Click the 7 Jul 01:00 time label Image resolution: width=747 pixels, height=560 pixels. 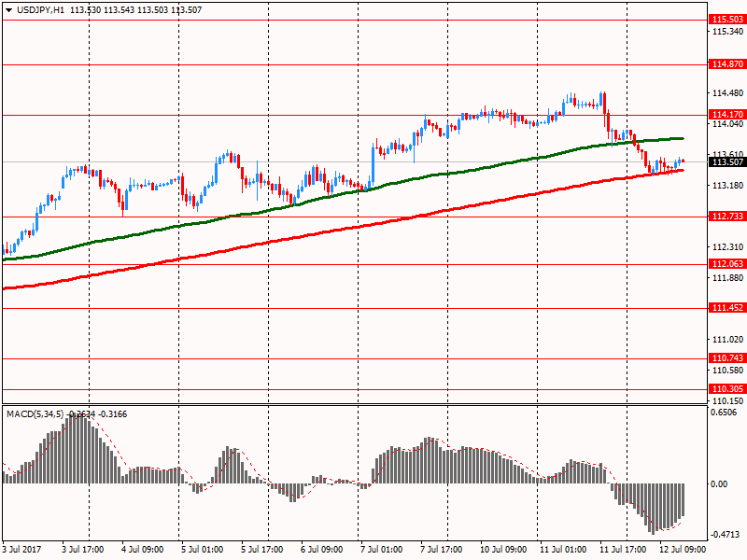click(382, 550)
